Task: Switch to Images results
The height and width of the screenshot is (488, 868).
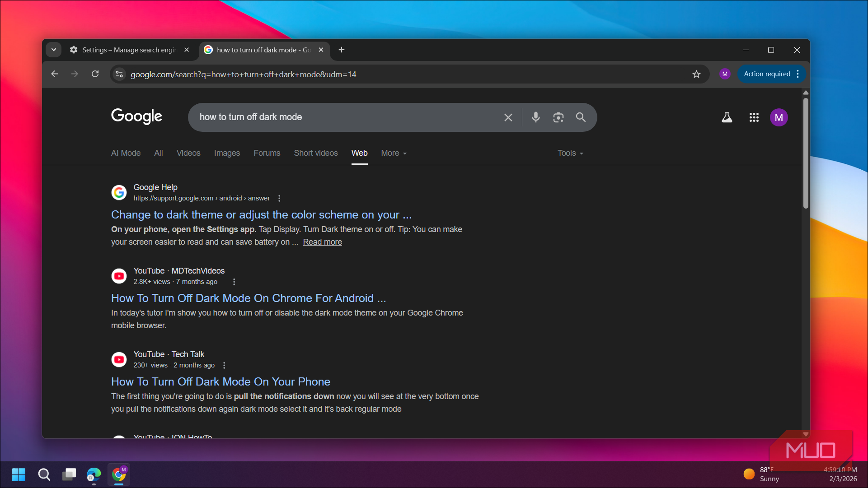Action: tap(227, 153)
